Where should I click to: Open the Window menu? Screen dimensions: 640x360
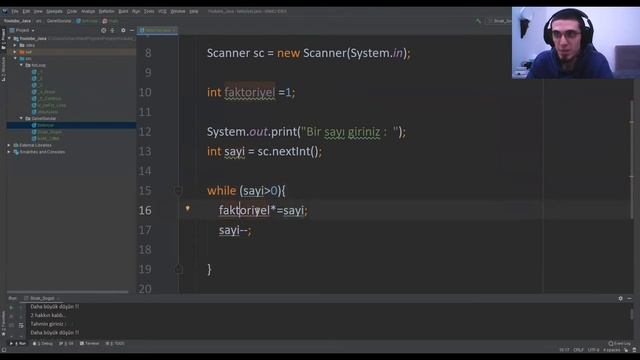click(178, 11)
